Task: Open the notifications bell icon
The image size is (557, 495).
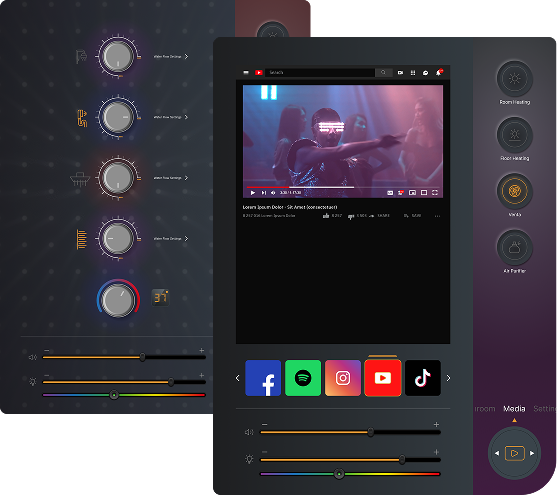Action: coord(439,72)
